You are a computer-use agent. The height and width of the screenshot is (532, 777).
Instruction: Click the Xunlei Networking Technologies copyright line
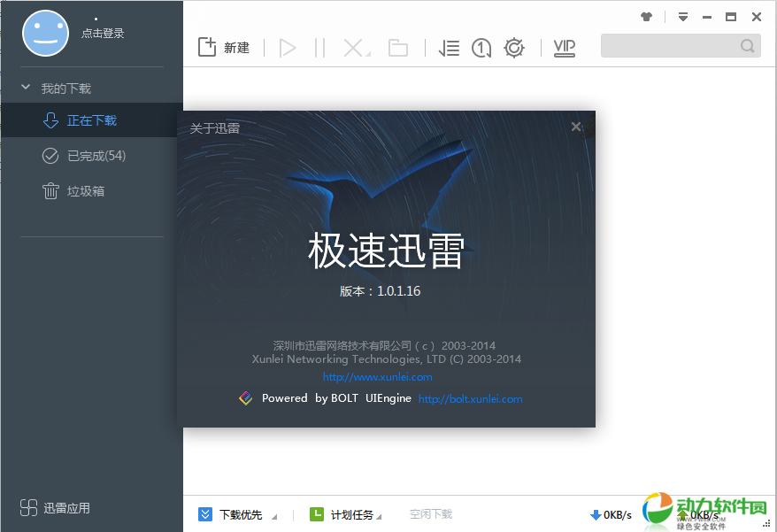pos(387,359)
